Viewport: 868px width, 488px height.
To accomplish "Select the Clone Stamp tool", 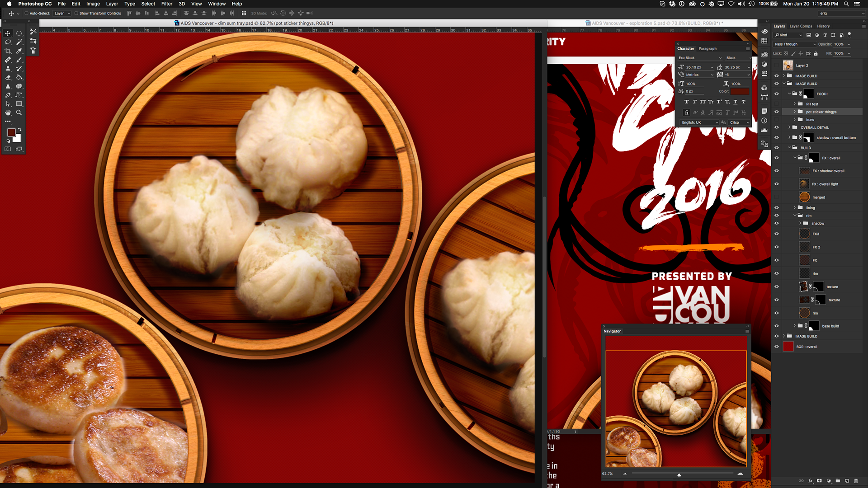I will (x=8, y=69).
